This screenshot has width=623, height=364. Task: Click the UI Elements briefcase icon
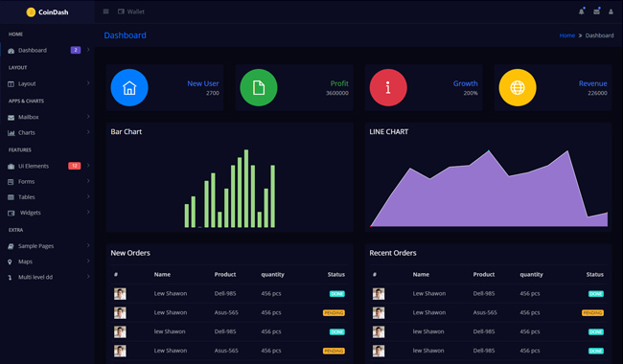tap(12, 166)
